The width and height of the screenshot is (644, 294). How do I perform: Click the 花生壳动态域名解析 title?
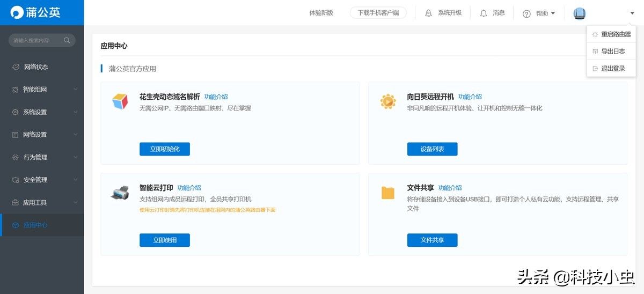pos(170,97)
